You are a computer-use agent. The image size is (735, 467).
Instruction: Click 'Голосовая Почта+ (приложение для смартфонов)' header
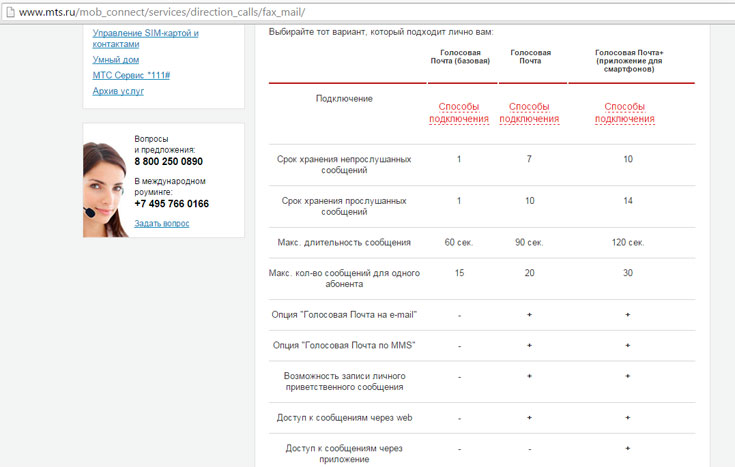click(628, 62)
